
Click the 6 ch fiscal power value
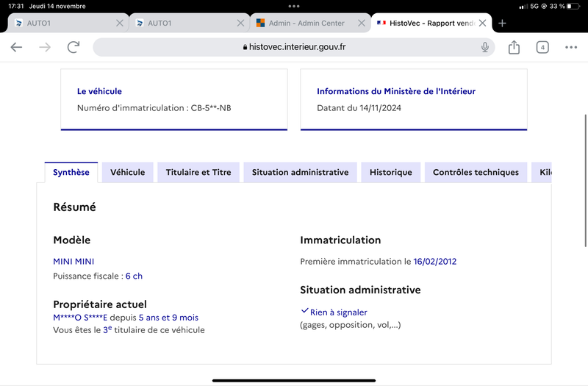[x=134, y=276]
